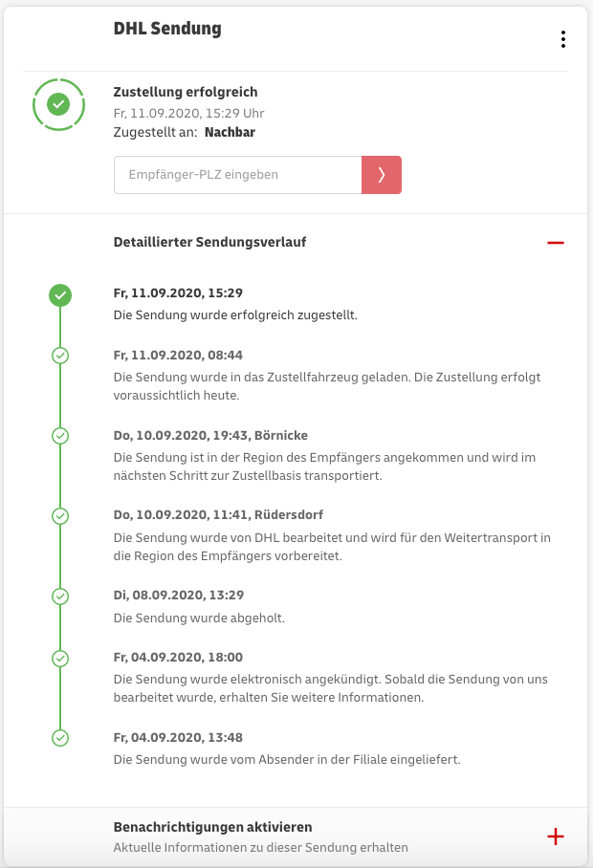This screenshot has width=593, height=868.
Task: Click the checkmark for 04.09.2020, 18:00
Action: 60,658
